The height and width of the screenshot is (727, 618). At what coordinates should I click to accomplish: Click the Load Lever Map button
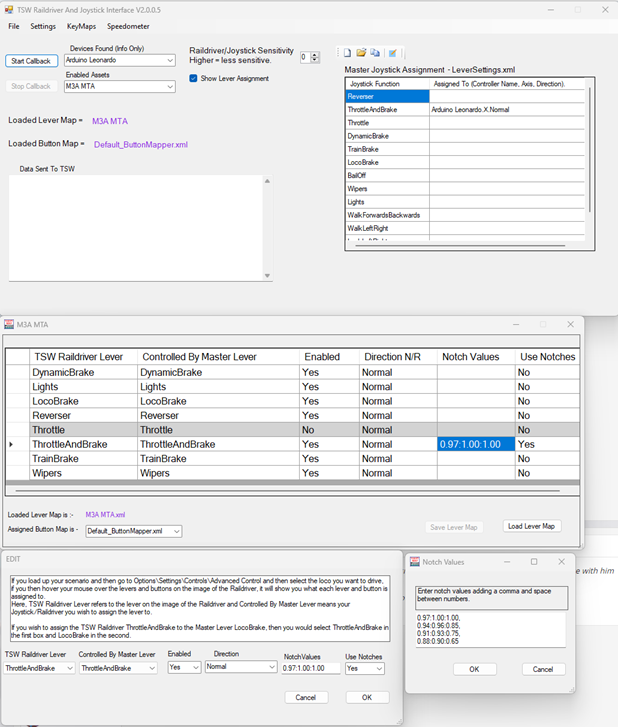[x=532, y=526]
